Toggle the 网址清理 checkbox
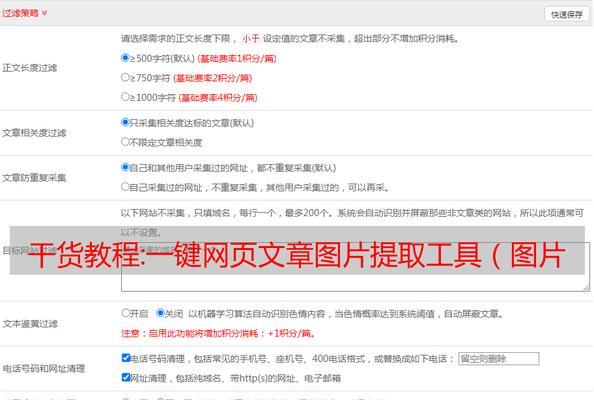 pyautogui.click(x=126, y=377)
